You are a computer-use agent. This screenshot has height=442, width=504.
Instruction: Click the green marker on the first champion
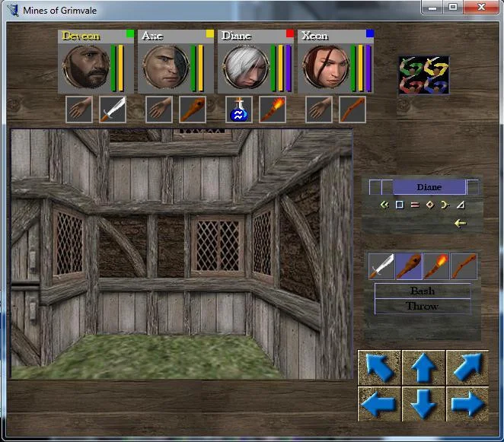pyautogui.click(x=130, y=33)
